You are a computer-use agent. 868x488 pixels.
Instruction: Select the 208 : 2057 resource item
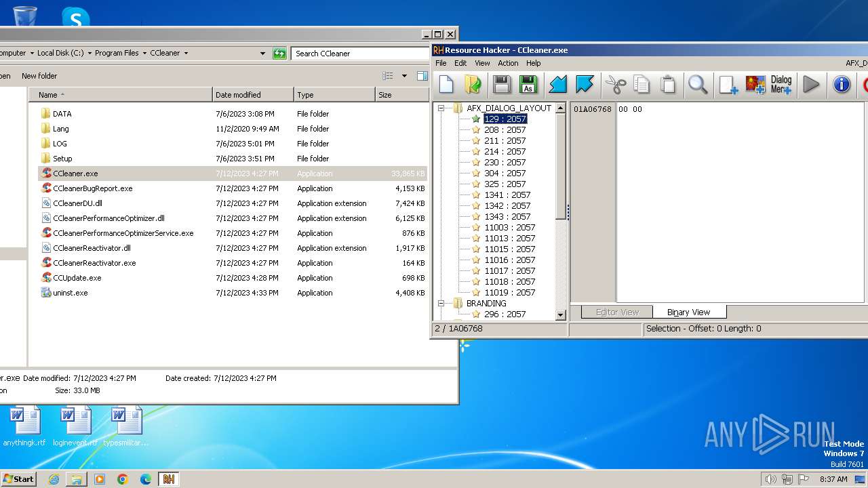(505, 129)
